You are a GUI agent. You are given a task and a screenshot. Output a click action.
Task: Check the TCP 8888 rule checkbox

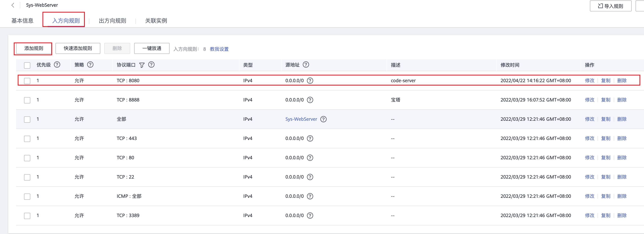pos(27,100)
